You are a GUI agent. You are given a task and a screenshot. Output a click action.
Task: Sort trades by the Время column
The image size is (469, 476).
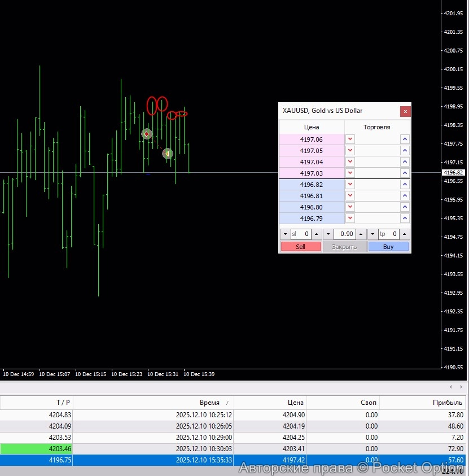(x=209, y=403)
